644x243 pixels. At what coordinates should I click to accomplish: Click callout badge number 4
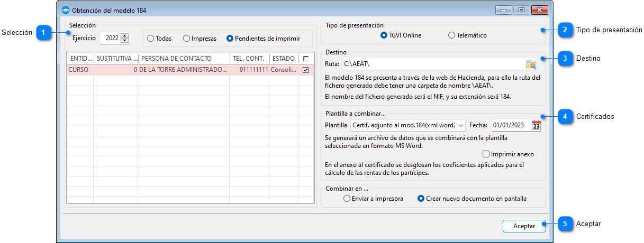[565, 116]
